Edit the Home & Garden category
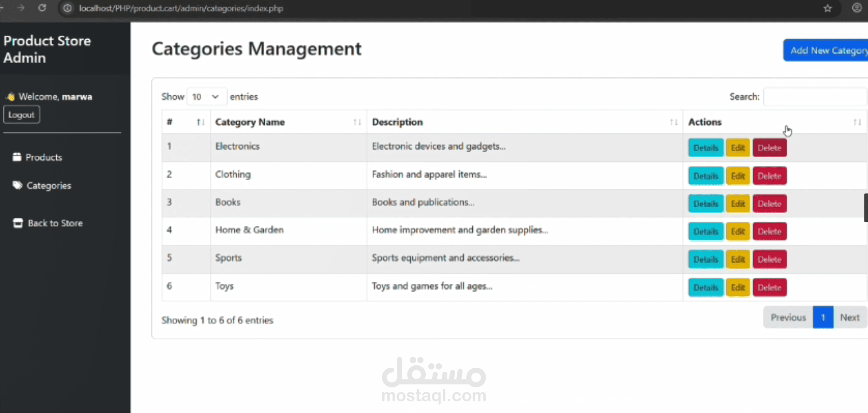Viewport: 868px width, 413px height. point(738,231)
